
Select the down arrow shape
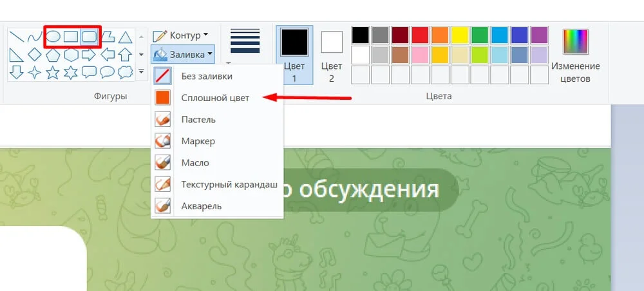[x=17, y=72]
